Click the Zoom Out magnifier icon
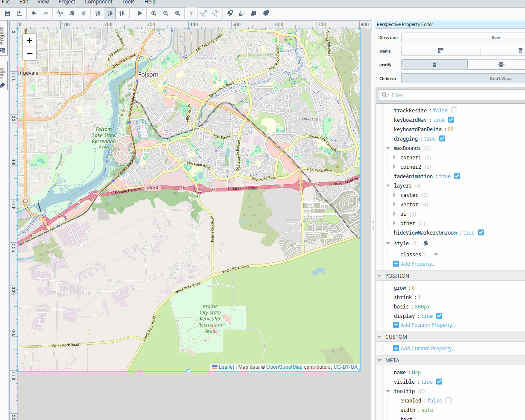Image resolution: width=525 pixels, height=420 pixels. (166, 13)
